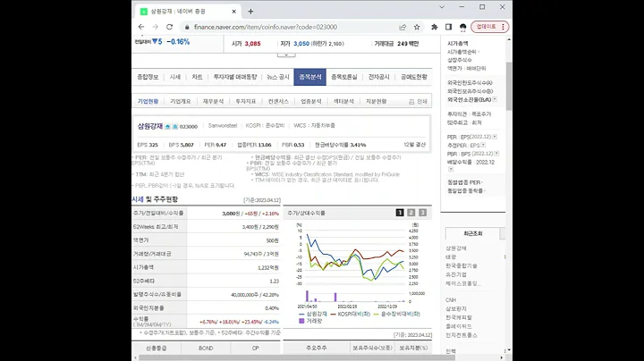This screenshot has height=361, width=644.
Task: Select the 지분현황 sub-tab
Action: (x=377, y=101)
